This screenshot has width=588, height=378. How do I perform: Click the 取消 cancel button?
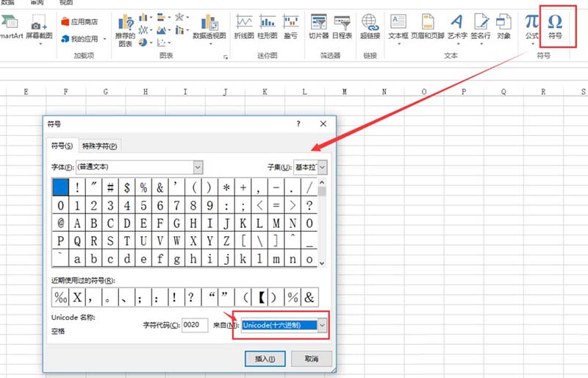(x=311, y=359)
